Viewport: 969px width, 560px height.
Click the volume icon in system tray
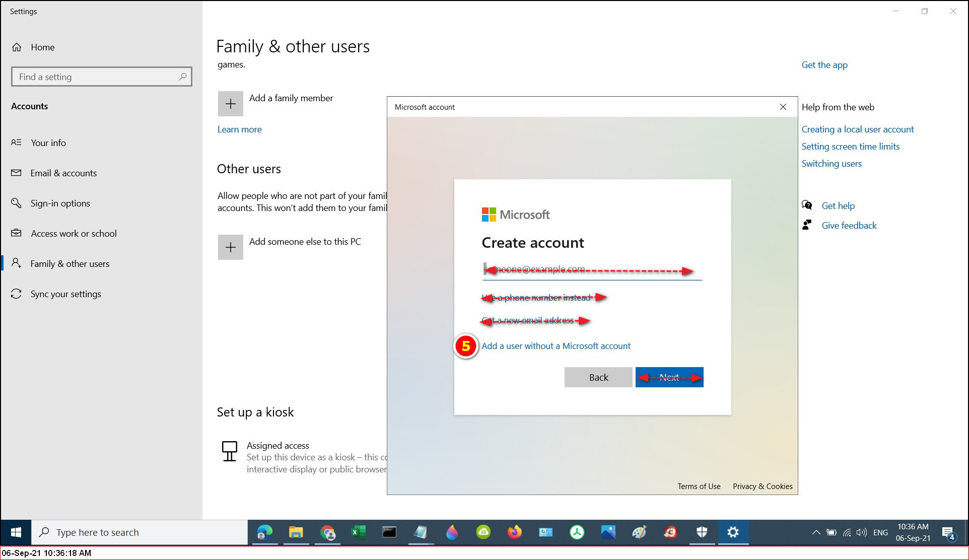pos(862,532)
